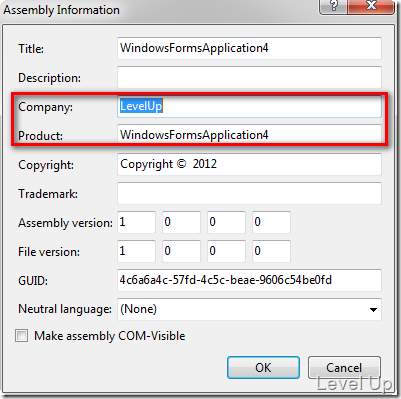Click the Assembly Information title bar text
Screen dimensions: 401x399
pyautogui.click(x=61, y=10)
